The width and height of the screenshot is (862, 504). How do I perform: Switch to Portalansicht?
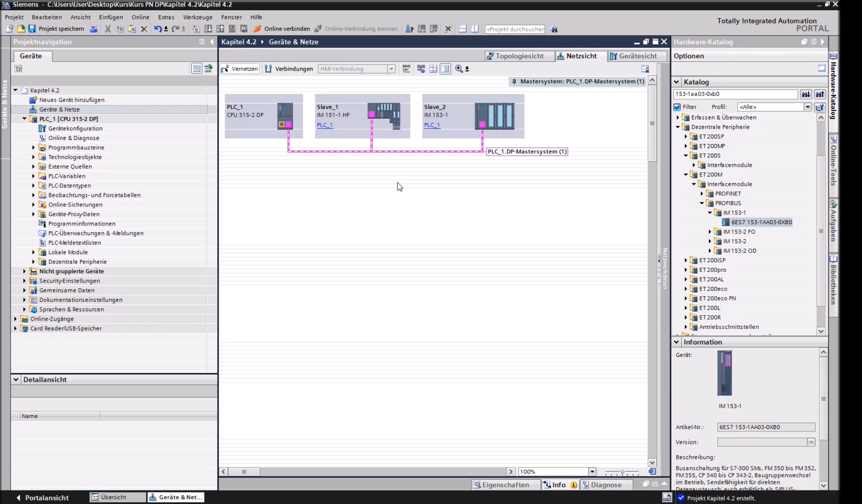pyautogui.click(x=43, y=497)
